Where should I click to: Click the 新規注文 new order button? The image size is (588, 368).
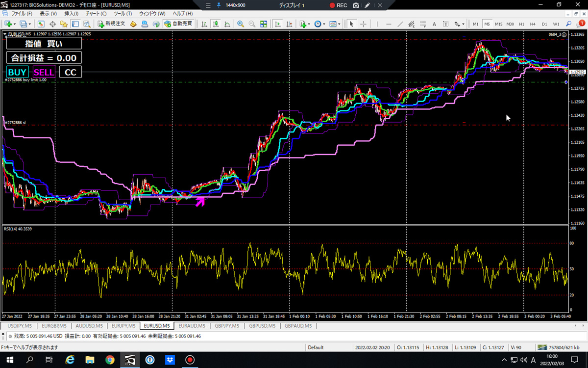111,24
